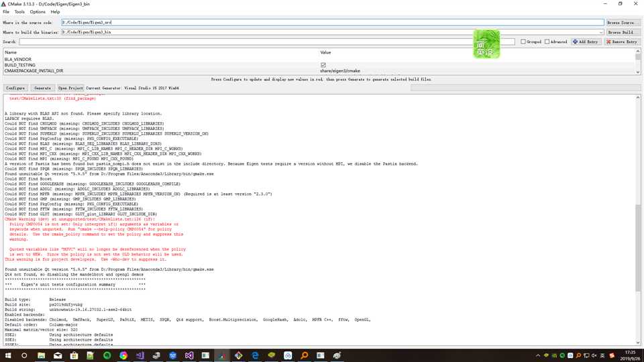Select the CMAKEPACKAGE_INSTALL_DIR entry
Image resolution: width=644 pixels, height=362 pixels.
(x=34, y=71)
